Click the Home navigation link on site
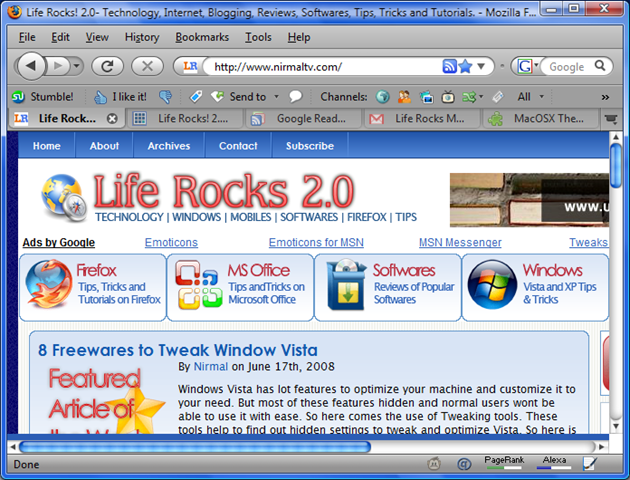 (x=47, y=146)
